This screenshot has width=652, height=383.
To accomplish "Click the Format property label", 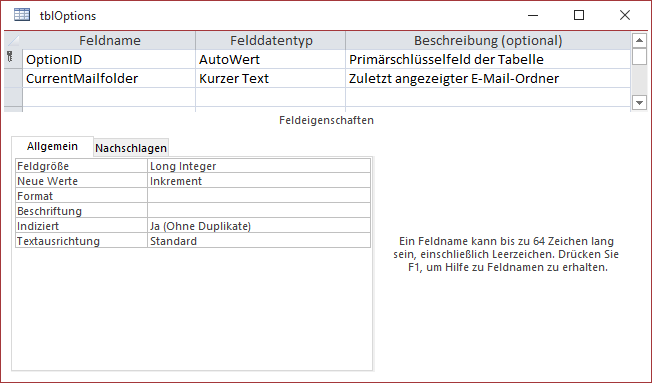I will (82, 196).
